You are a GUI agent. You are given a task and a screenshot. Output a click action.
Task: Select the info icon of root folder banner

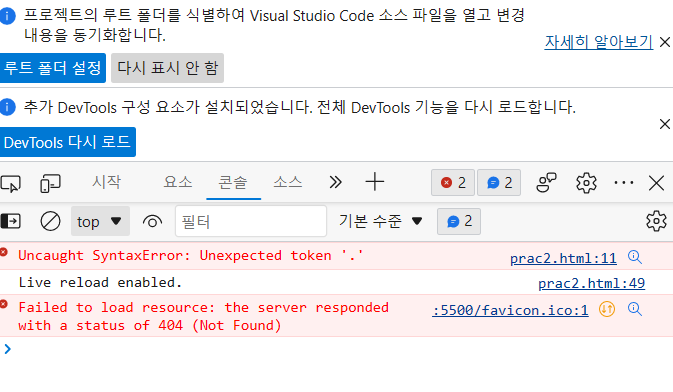[x=7, y=16]
